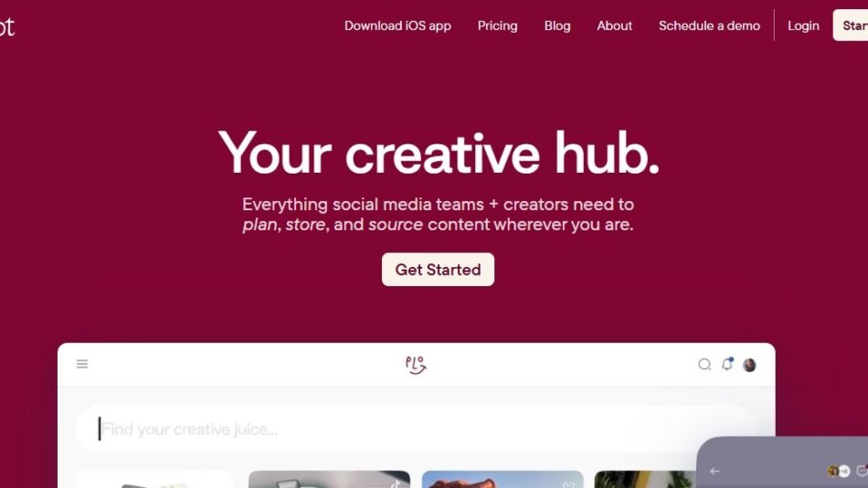Open the hamburger menu in the app preview
The image size is (868, 488).
(82, 364)
